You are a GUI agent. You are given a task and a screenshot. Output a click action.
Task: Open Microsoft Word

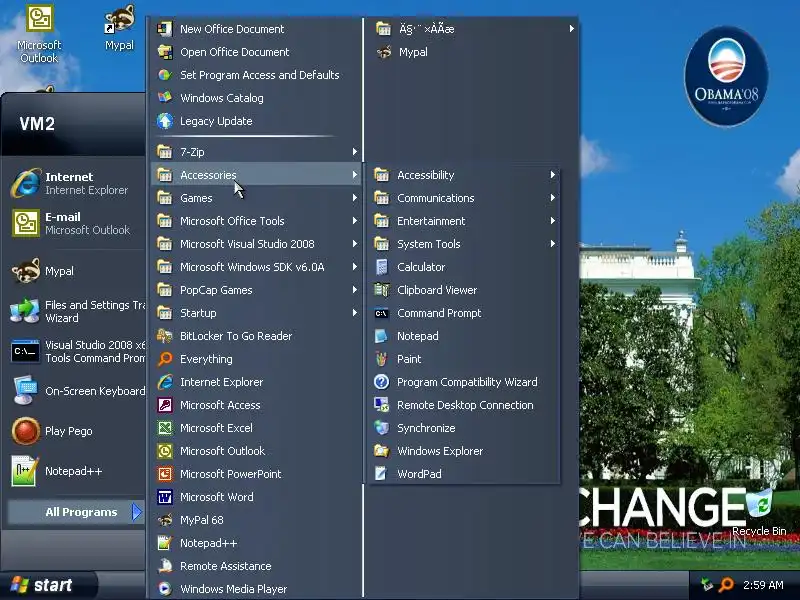click(x=256, y=496)
